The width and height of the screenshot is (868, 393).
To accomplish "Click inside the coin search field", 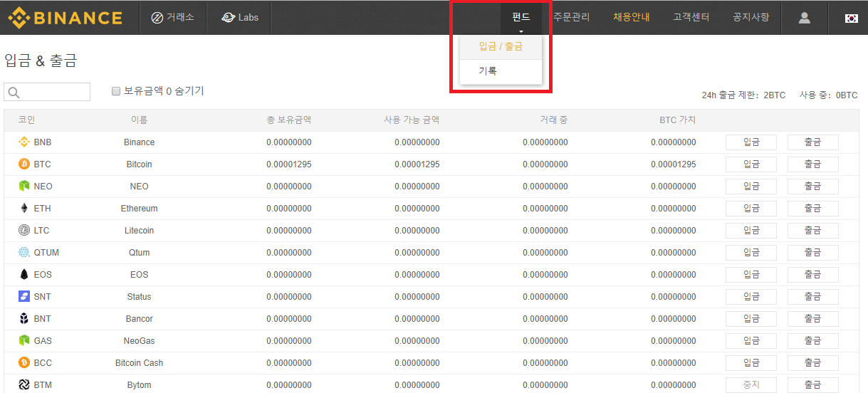I will click(47, 92).
